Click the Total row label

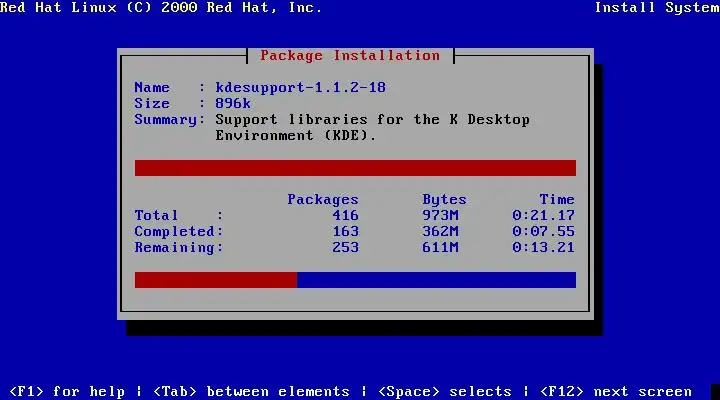pos(156,215)
